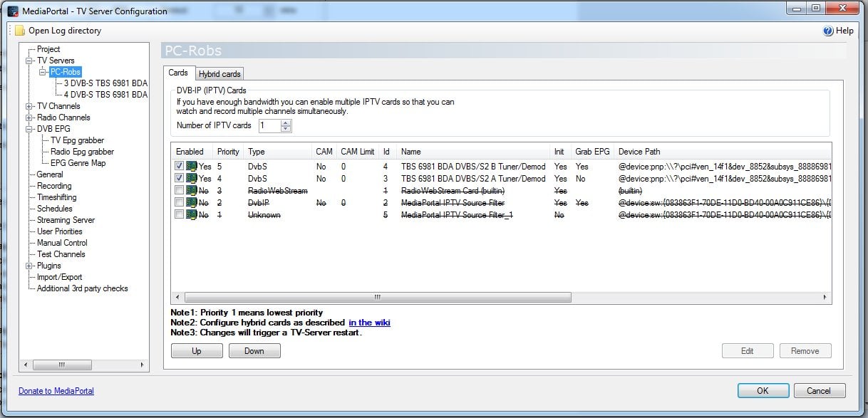868x418 pixels.
Task: Decrease the number of IPTV cards
Action: click(286, 129)
